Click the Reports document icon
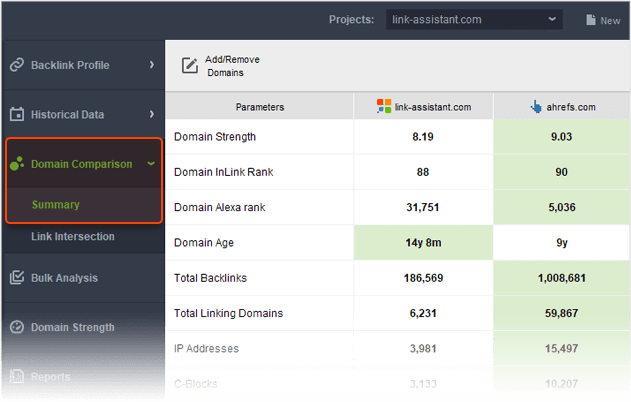The height and width of the screenshot is (402, 631). [17, 377]
